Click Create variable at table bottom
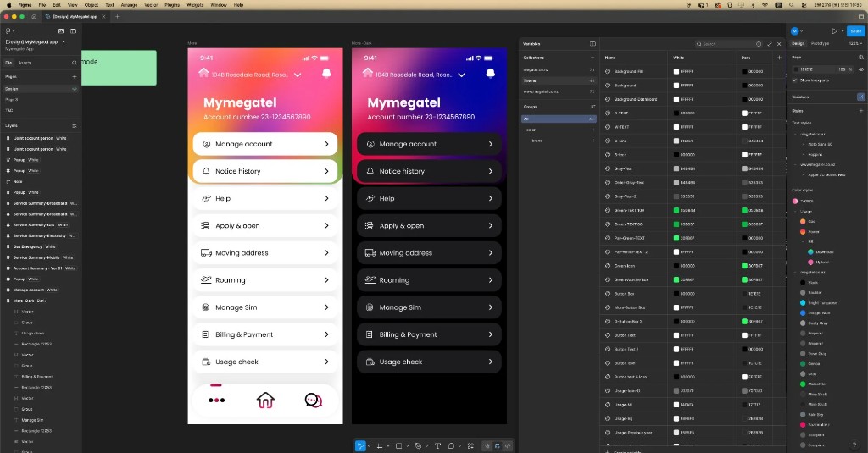Viewport: 868px width, 453px height. (x=626, y=450)
